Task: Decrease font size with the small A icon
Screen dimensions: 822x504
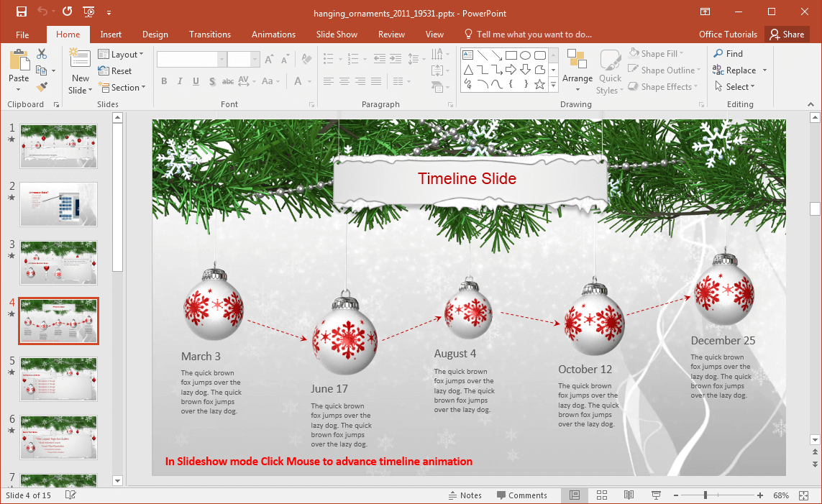Action: tap(286, 59)
